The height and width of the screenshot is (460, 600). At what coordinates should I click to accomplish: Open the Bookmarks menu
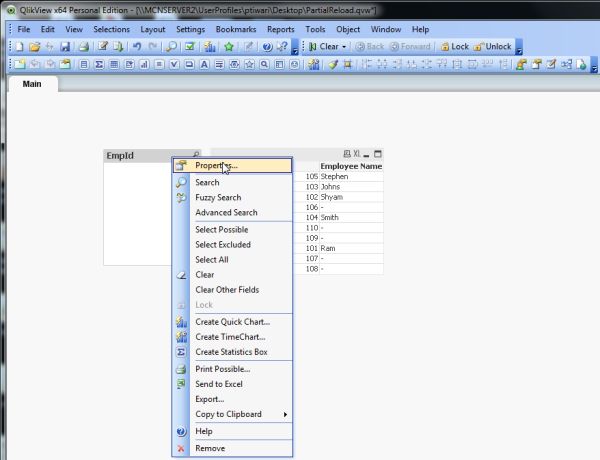236,29
